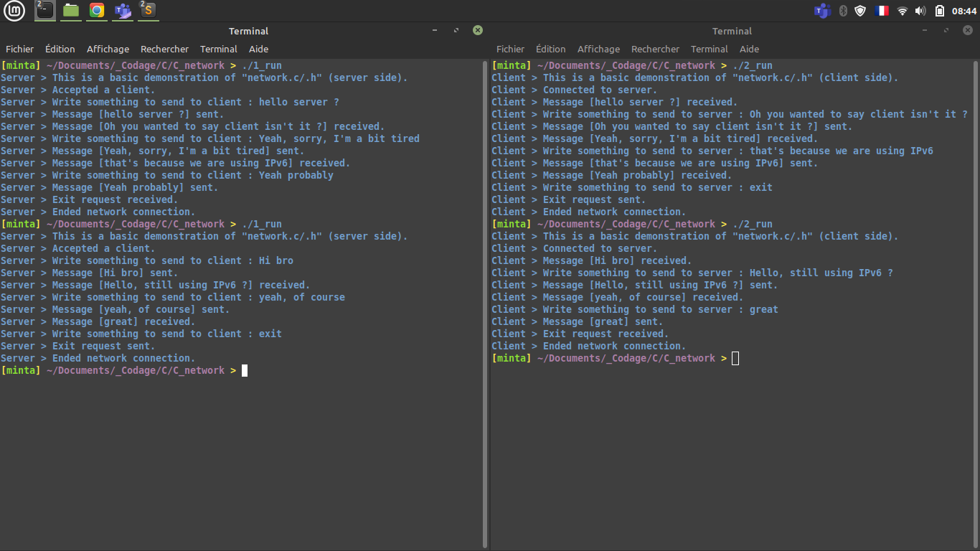Open Fichier menu in right Terminal
980x551 pixels.
(511, 49)
